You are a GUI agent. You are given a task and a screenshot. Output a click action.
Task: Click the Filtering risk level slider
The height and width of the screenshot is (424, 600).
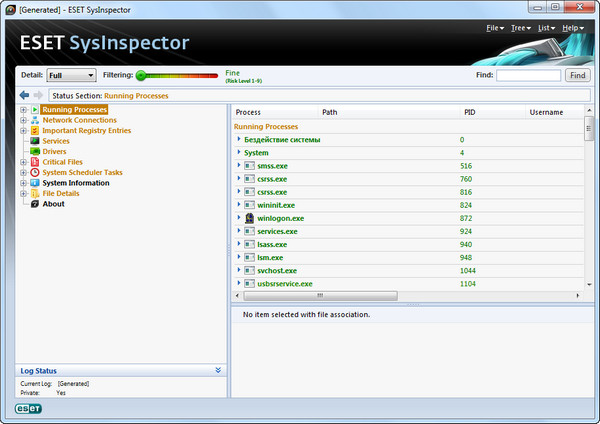[177, 75]
